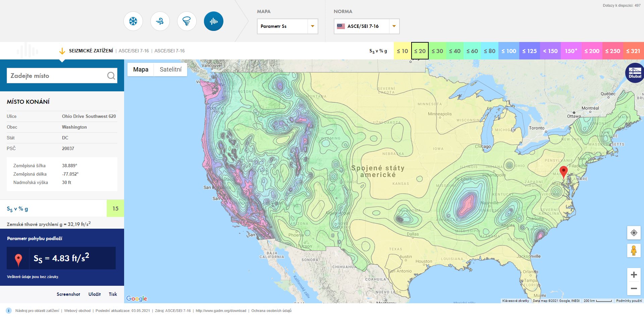Select the ≤ 250 legend swatch
Image resolution: width=644 pixels, height=318 pixels.
(613, 51)
